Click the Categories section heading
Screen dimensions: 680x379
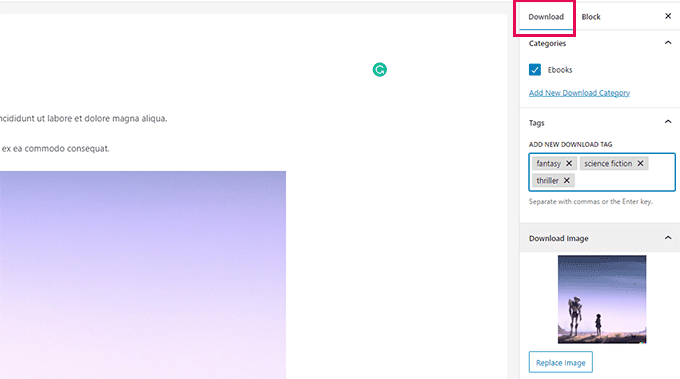547,43
